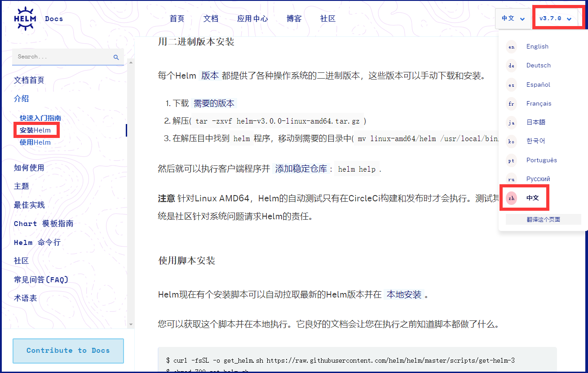This screenshot has height=373, width=588.
Task: Expand 社区 sidebar section
Action: point(22,261)
